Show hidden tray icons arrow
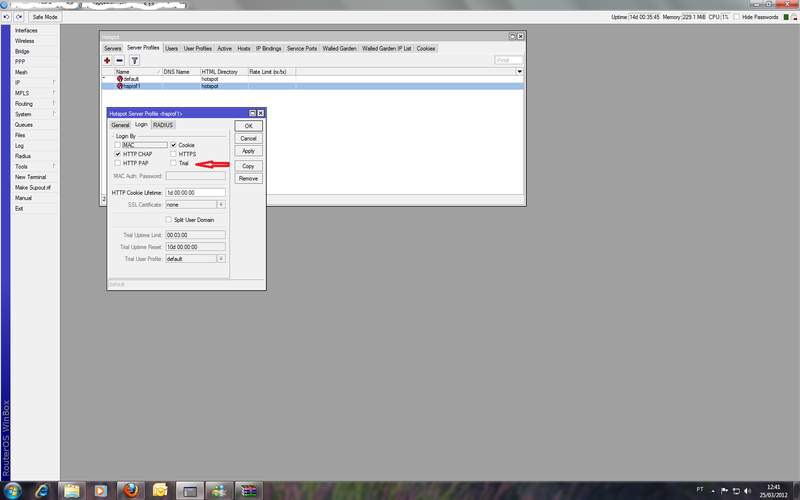 (713, 491)
